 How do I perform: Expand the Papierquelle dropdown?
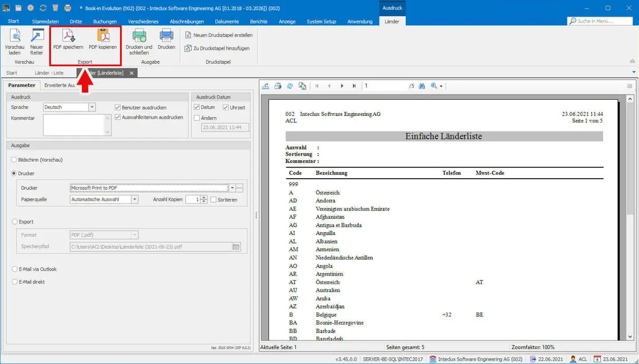click(x=134, y=199)
